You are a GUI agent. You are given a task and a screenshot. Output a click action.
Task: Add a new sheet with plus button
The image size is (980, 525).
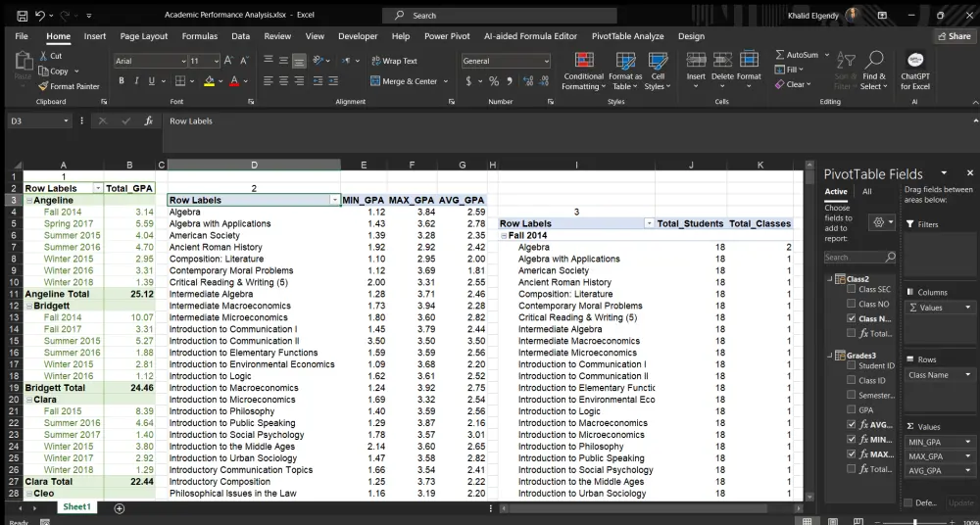119,508
